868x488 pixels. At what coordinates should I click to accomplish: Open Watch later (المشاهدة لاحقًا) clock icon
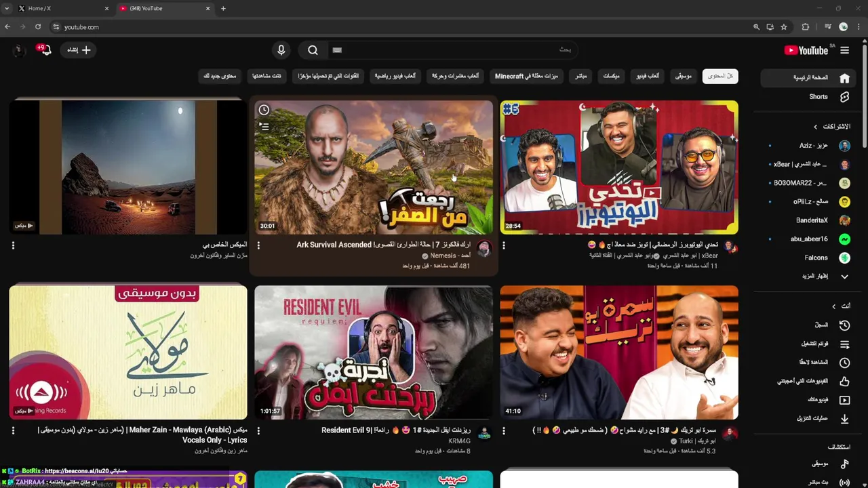click(844, 363)
